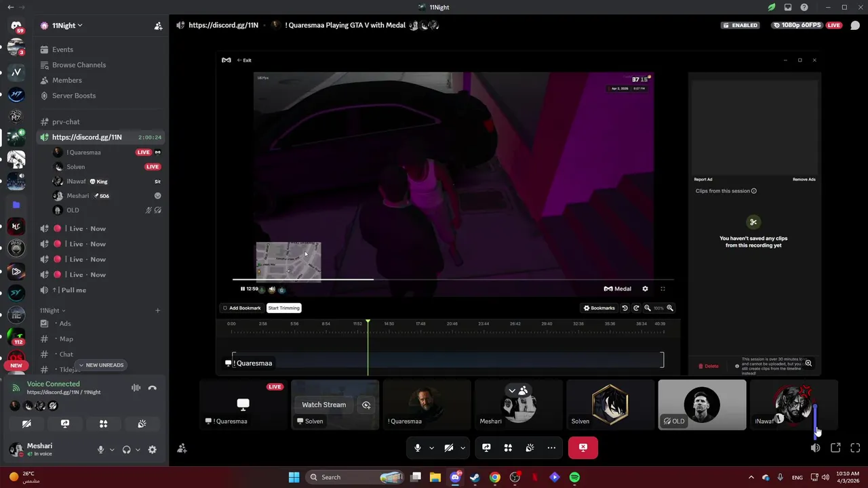
Task: Open the server icon with 3 badge
Action: click(x=16, y=48)
